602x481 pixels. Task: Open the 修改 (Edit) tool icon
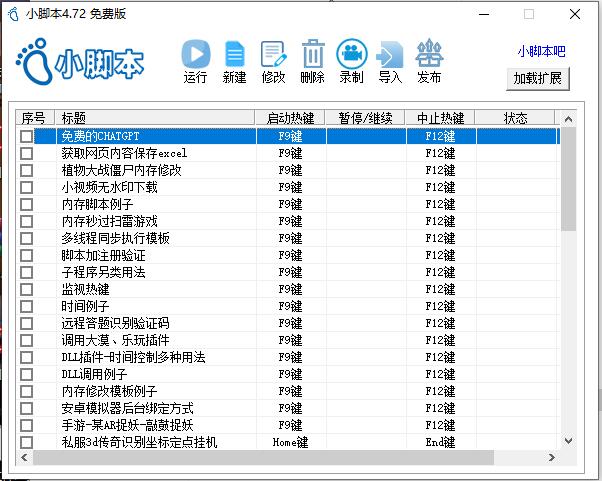[x=273, y=54]
